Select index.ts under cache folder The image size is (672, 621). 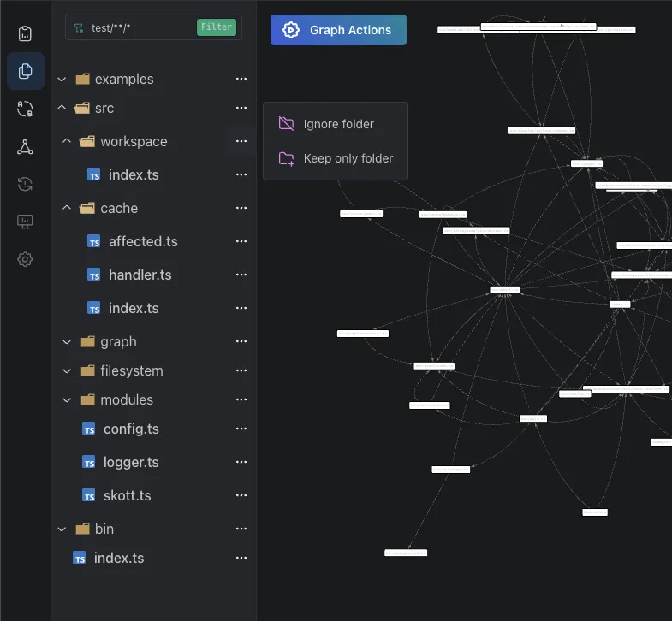coord(134,308)
